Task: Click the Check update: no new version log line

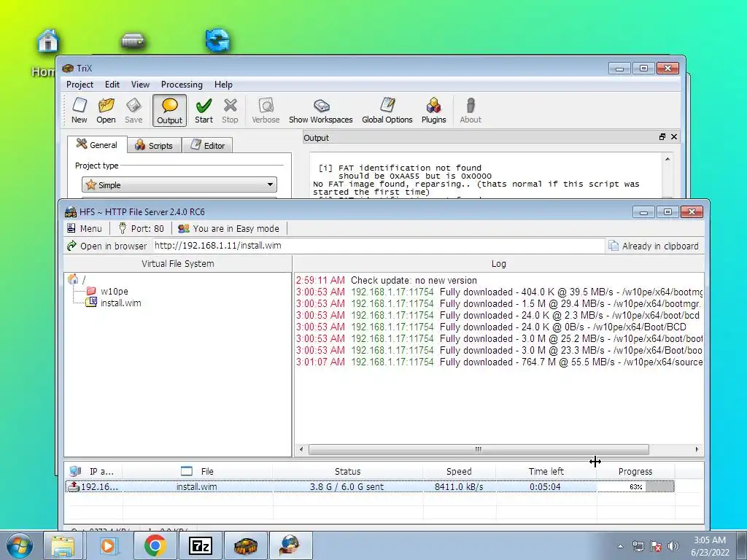Action: pyautogui.click(x=387, y=281)
